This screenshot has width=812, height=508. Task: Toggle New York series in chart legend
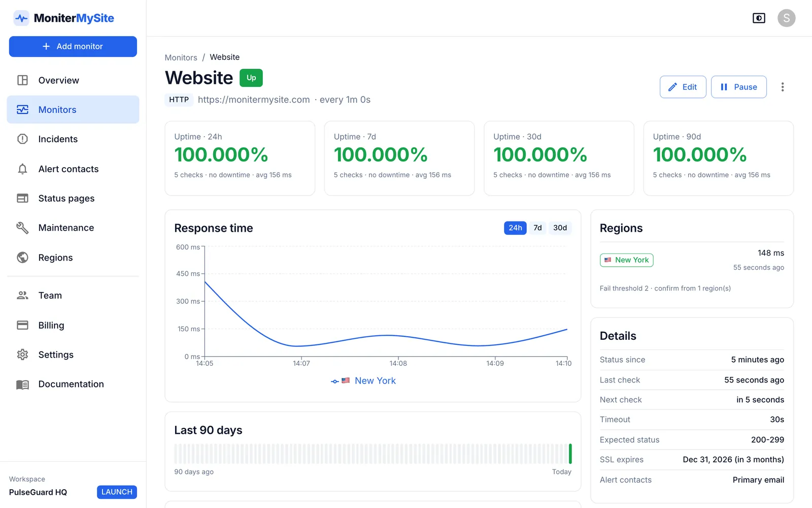(x=363, y=380)
